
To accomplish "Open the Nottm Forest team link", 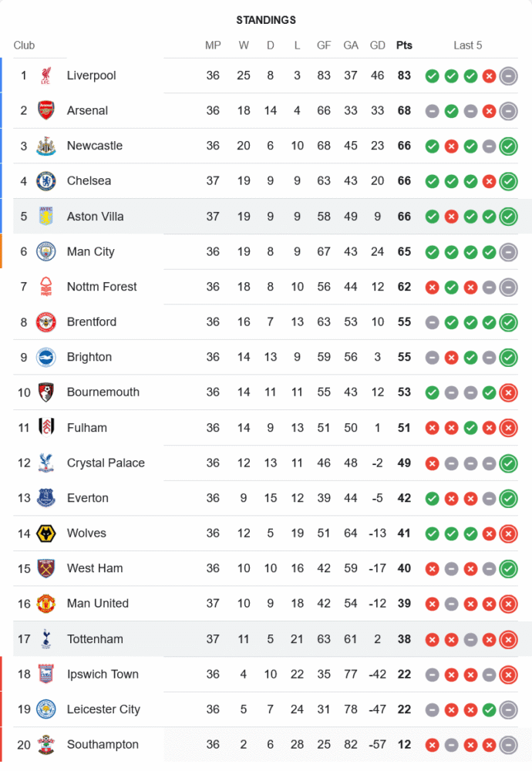I will 102,287.
